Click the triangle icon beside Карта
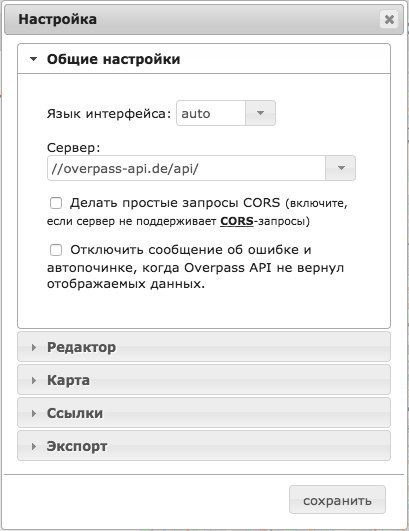 [x=34, y=380]
